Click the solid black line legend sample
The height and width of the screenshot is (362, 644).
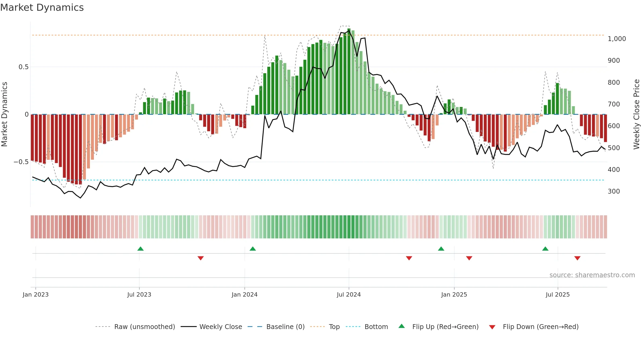coord(189,327)
